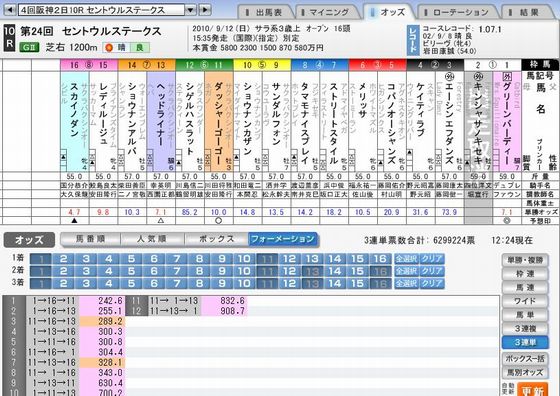Screen dimensions: 560x396
Task: Click クリア for 1着 row
Action: click(x=432, y=259)
